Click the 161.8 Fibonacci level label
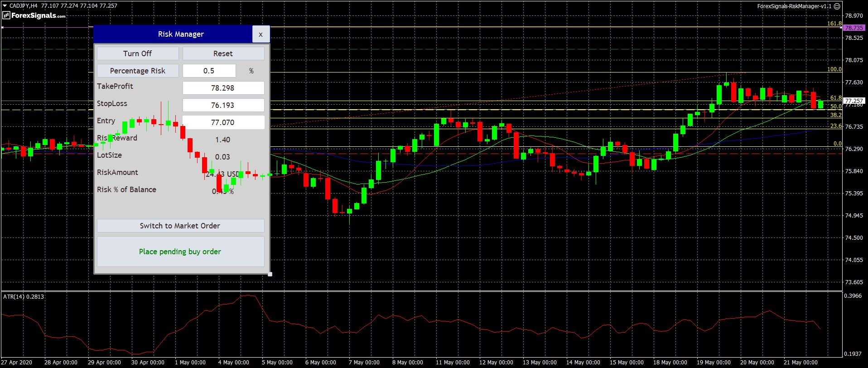868x368 pixels. (x=834, y=24)
